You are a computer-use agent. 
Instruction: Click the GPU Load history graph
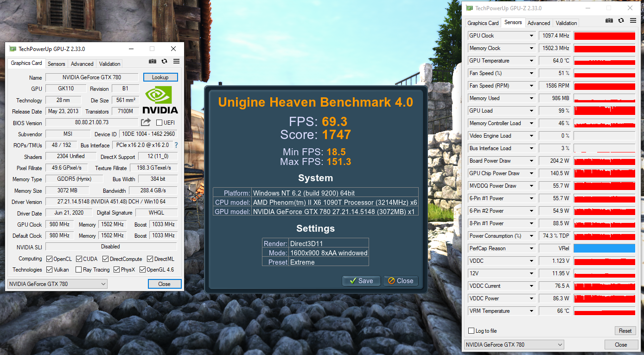(604, 111)
